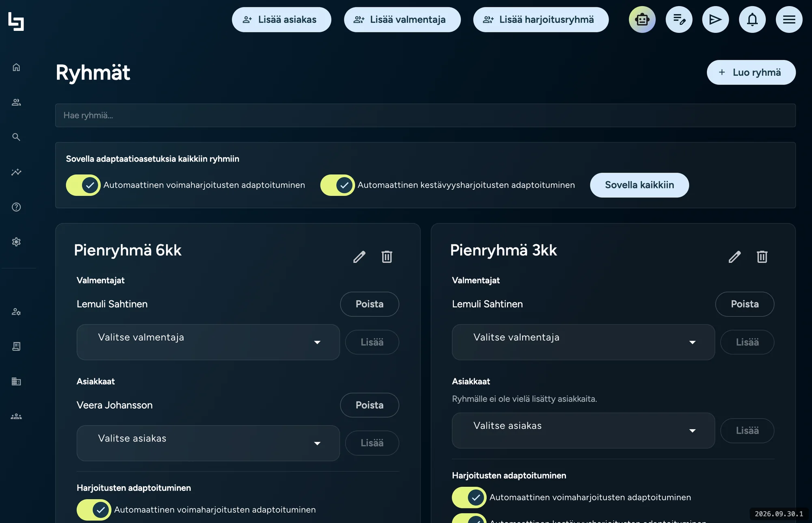Toggle voimaharjoitusten adaptoituminen in Pienryhmä 3kk
812x523 pixels.
(469, 497)
